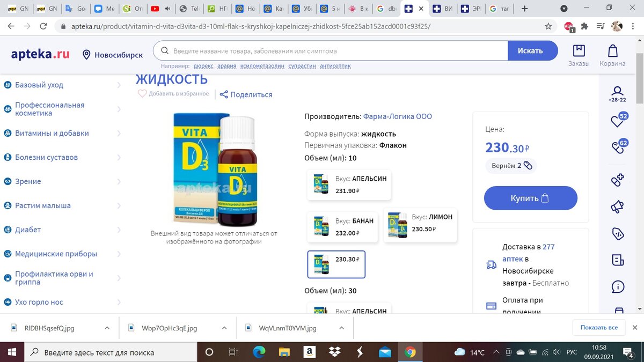Add product to favorites with the heart toggle
This screenshot has width=644, height=362.
tap(142, 94)
